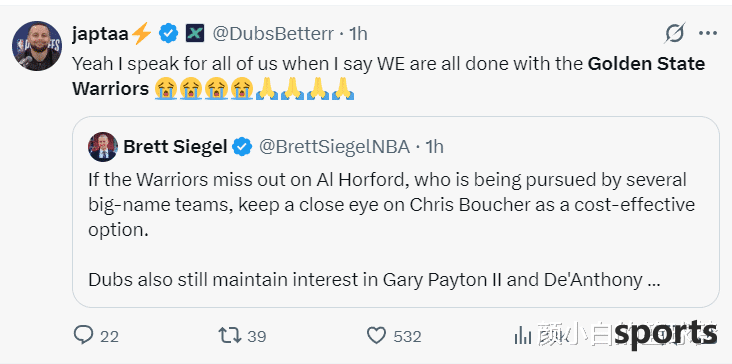Click japtaa's blue verified badge

click(x=169, y=34)
